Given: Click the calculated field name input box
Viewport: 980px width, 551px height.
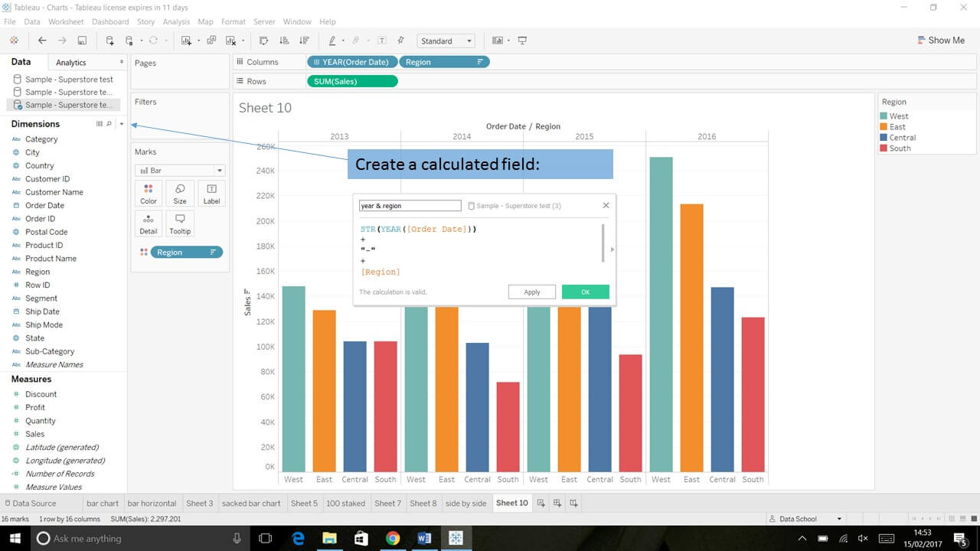Looking at the screenshot, I should [x=410, y=206].
